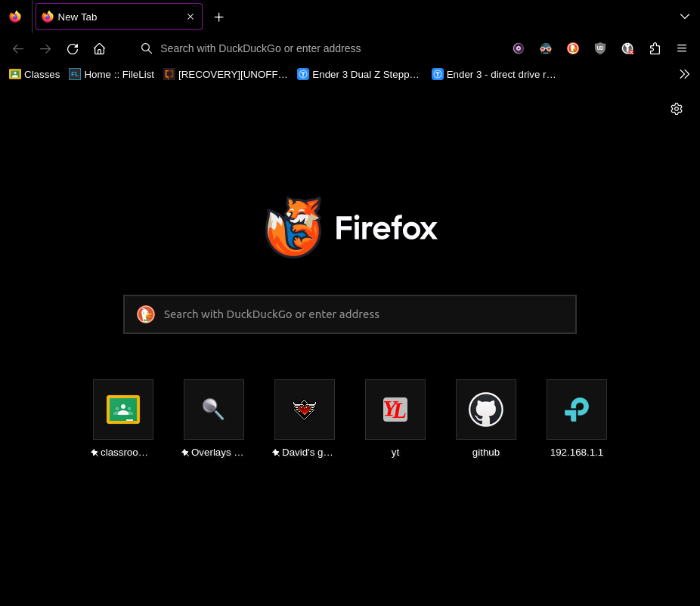Open the KeePassXC key extension
This screenshot has width=700, height=606.
pos(627,48)
